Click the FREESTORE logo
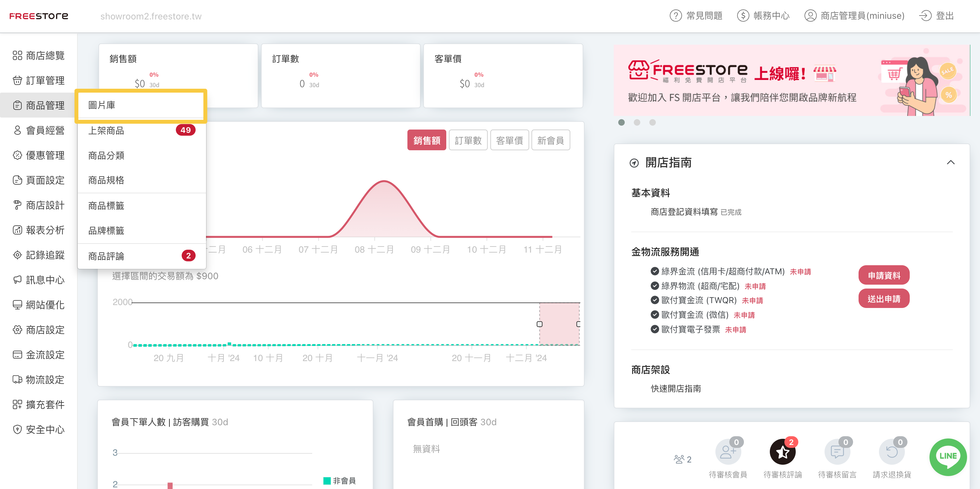 click(39, 16)
